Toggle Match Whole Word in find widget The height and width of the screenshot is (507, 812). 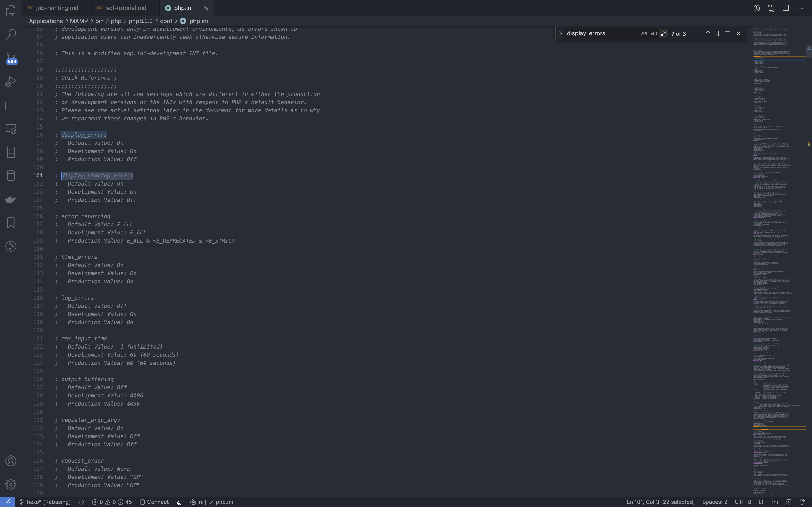[x=654, y=33]
